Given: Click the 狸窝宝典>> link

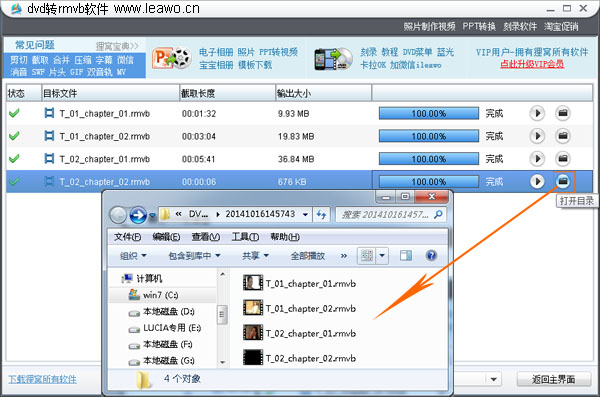Looking at the screenshot, I should click(117, 46).
